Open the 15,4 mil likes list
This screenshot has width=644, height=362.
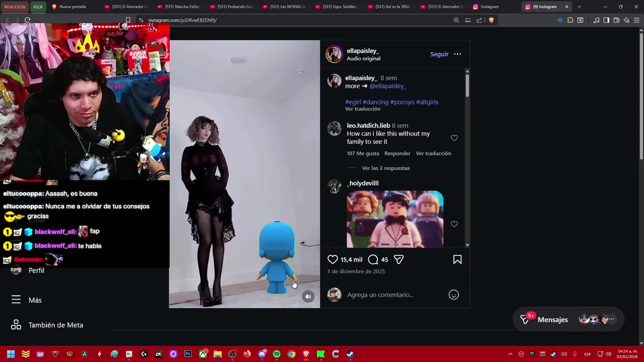351,259
